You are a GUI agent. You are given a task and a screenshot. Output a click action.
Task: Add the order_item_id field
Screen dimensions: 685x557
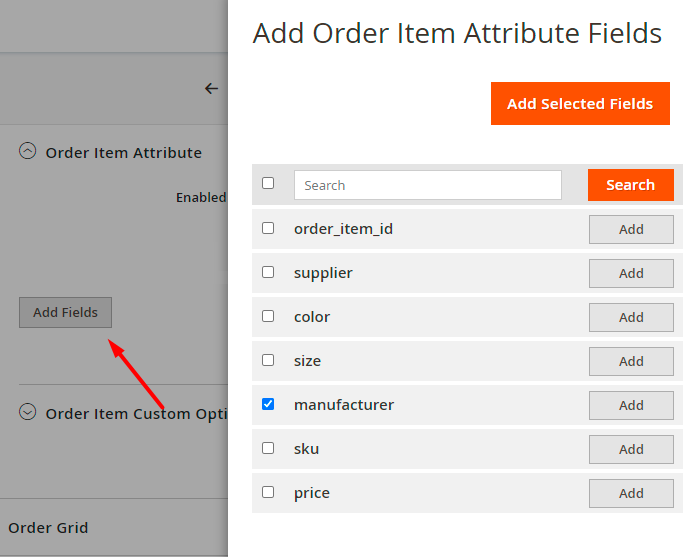click(631, 229)
